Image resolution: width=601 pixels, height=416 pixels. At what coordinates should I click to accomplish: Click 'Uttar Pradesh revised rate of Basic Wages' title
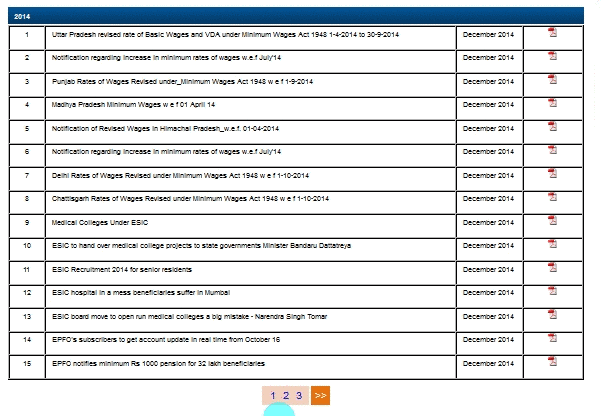point(225,35)
